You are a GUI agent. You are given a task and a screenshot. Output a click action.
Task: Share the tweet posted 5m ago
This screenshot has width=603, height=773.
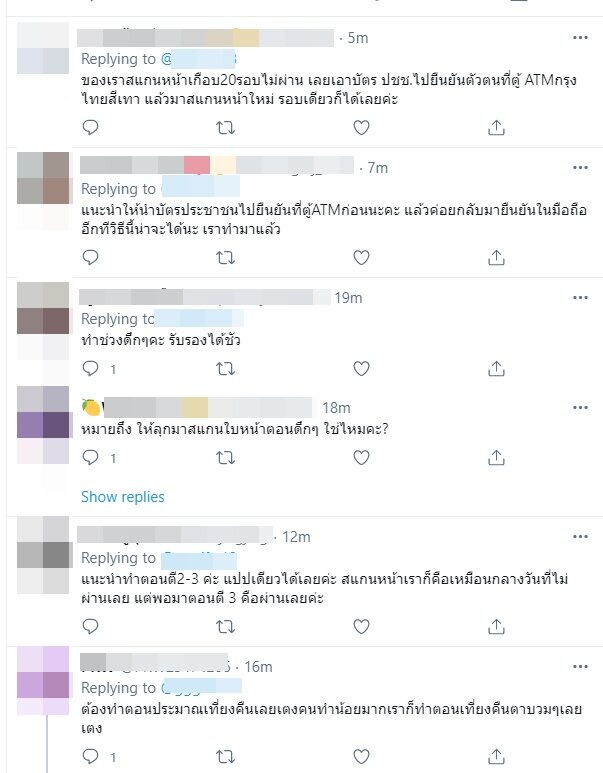(496, 128)
